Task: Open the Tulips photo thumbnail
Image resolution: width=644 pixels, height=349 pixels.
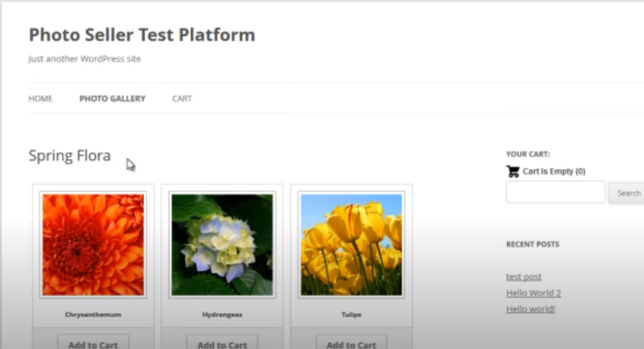Action: [351, 245]
